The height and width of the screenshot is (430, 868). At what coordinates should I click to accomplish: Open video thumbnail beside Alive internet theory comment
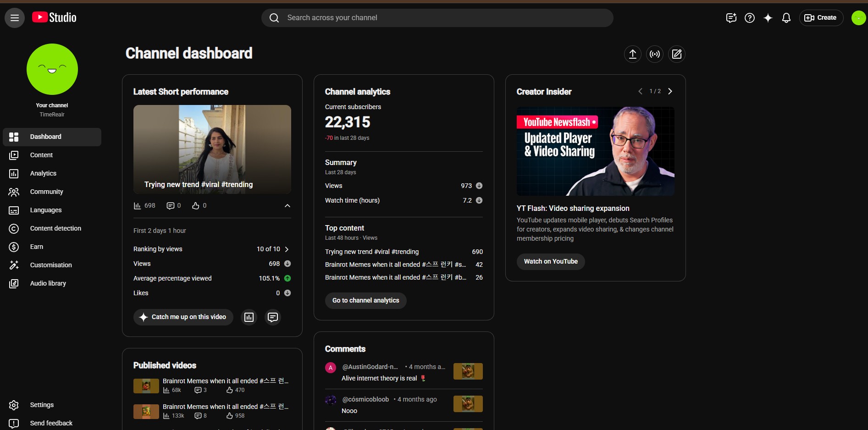(x=468, y=371)
